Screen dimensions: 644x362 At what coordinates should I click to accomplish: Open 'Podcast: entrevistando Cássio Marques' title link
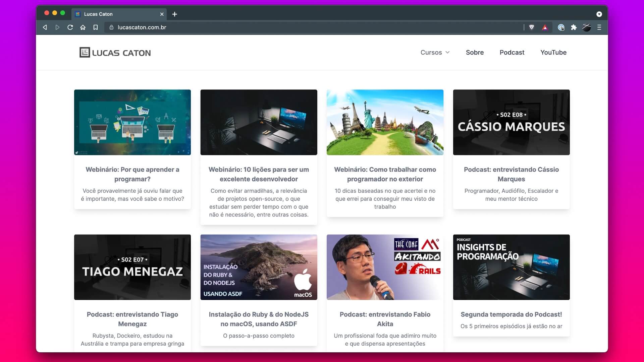click(511, 174)
